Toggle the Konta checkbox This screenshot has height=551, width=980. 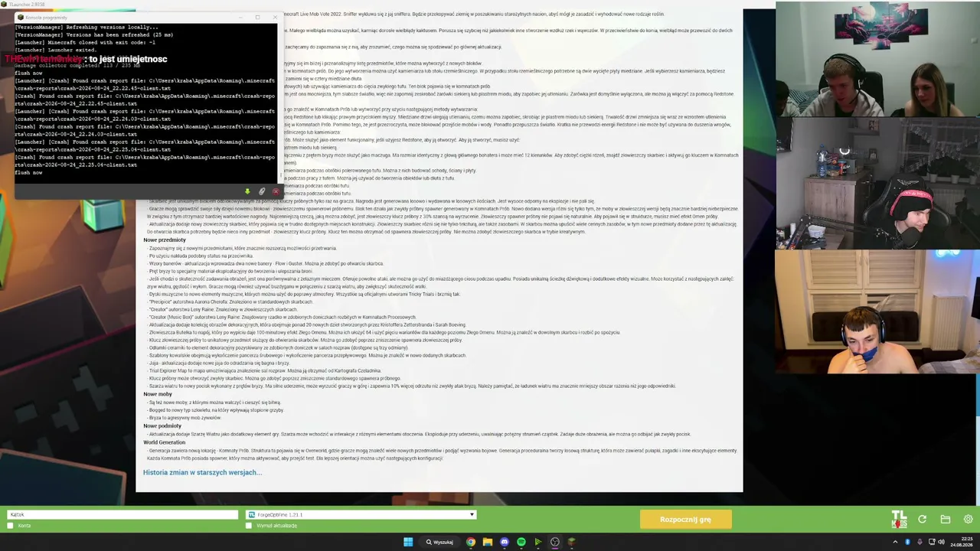(11, 526)
